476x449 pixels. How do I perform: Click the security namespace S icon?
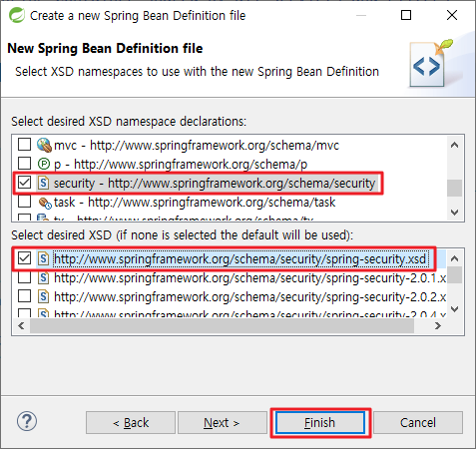click(x=44, y=183)
